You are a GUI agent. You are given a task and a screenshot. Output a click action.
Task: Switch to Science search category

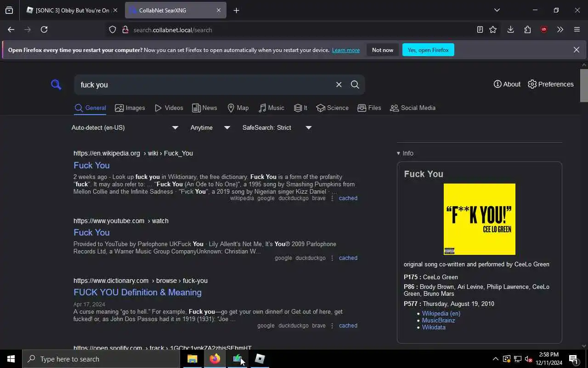(332, 108)
